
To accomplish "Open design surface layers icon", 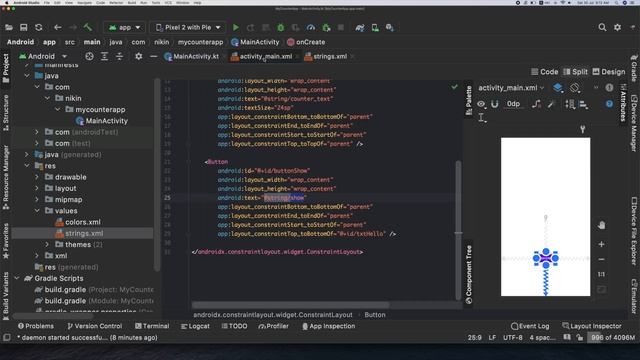I will point(558,88).
